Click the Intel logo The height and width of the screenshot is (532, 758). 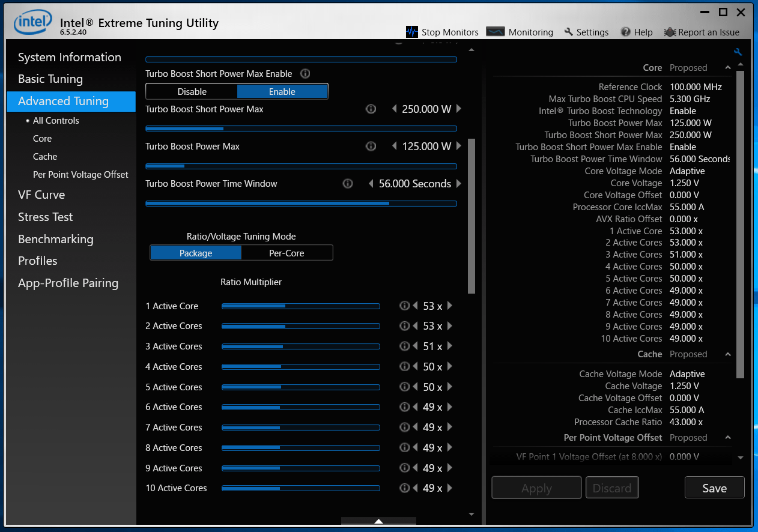point(33,23)
